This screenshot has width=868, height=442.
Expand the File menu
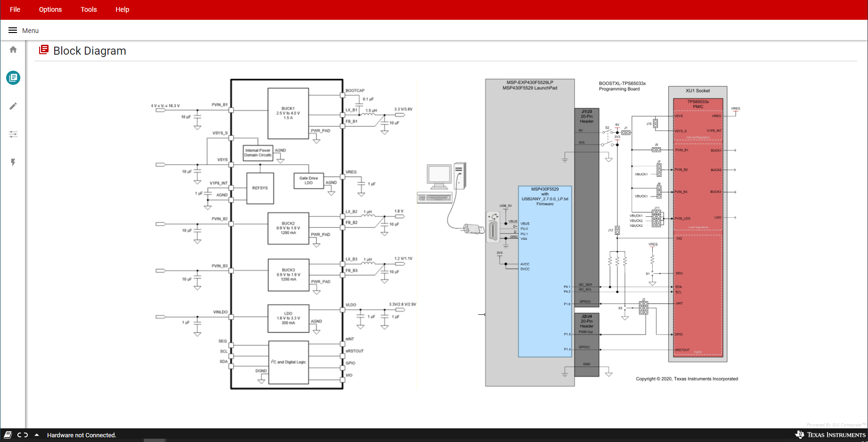[x=15, y=9]
